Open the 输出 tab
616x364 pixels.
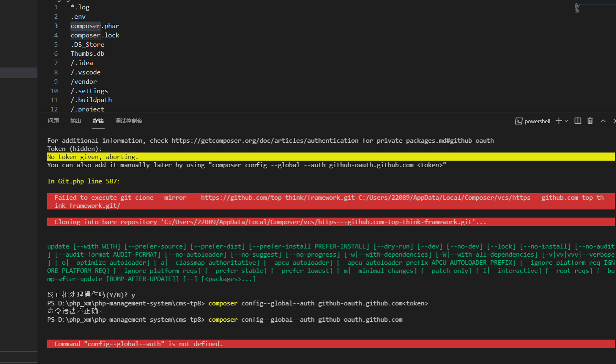(x=76, y=121)
